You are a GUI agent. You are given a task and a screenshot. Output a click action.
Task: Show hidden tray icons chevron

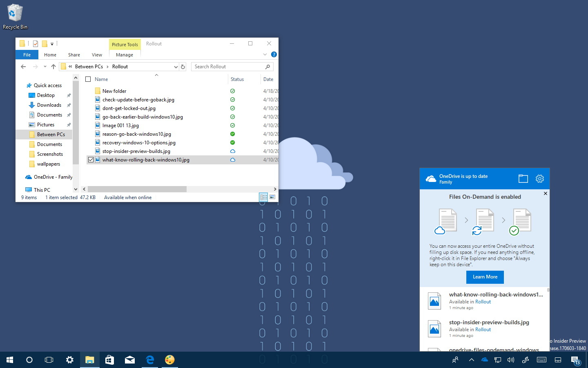point(471,360)
